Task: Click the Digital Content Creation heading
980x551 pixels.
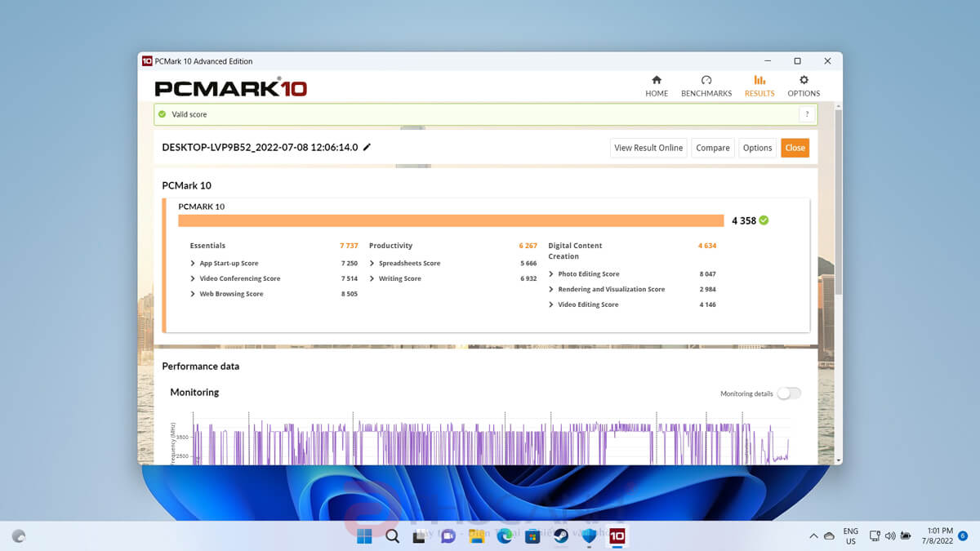Action: tap(575, 251)
